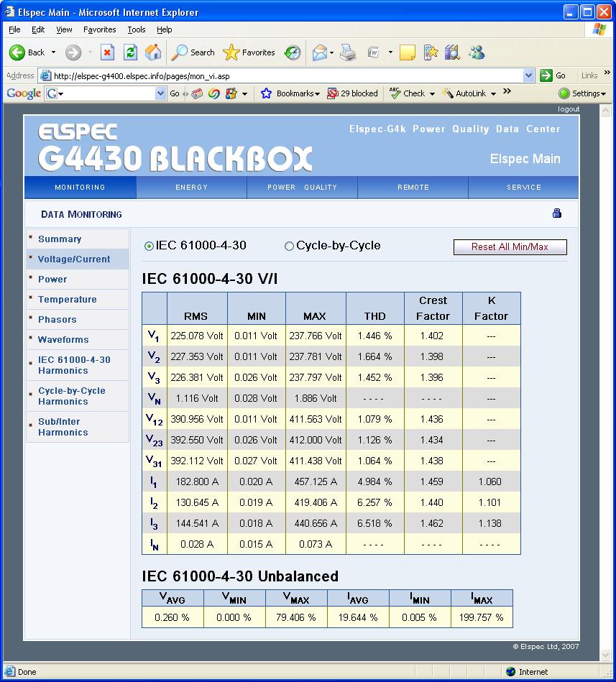The image size is (616, 682).
Task: Click the Edit with Word icon
Action: pyautogui.click(x=373, y=52)
